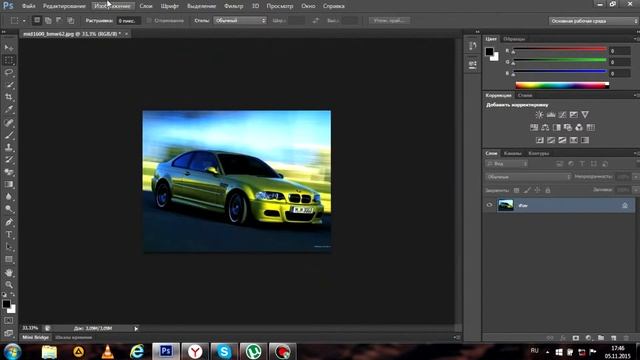Viewport: 640px width, 360px height.
Task: Open the selection Style dropdown
Action: point(240,20)
